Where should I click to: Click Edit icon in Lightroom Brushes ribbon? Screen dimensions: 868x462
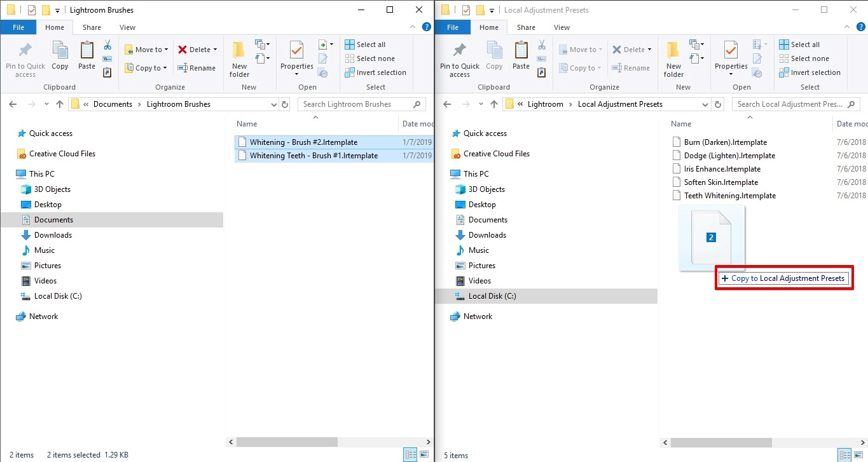coord(323,58)
